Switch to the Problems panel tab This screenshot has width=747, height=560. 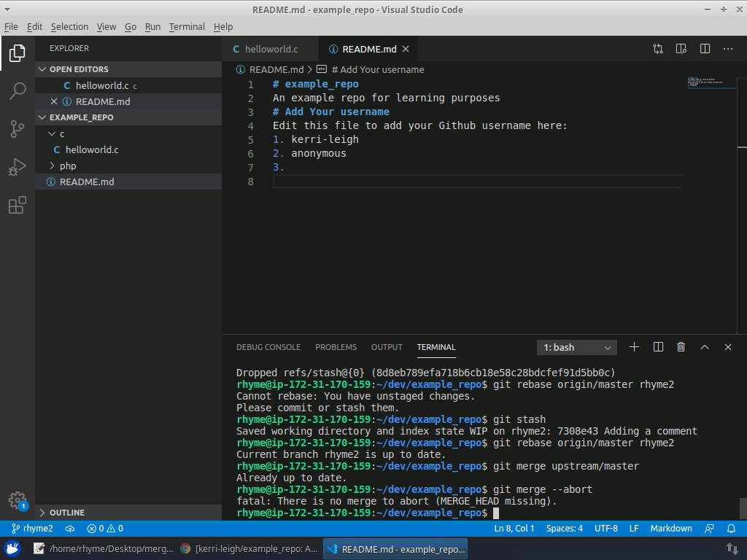tap(336, 347)
